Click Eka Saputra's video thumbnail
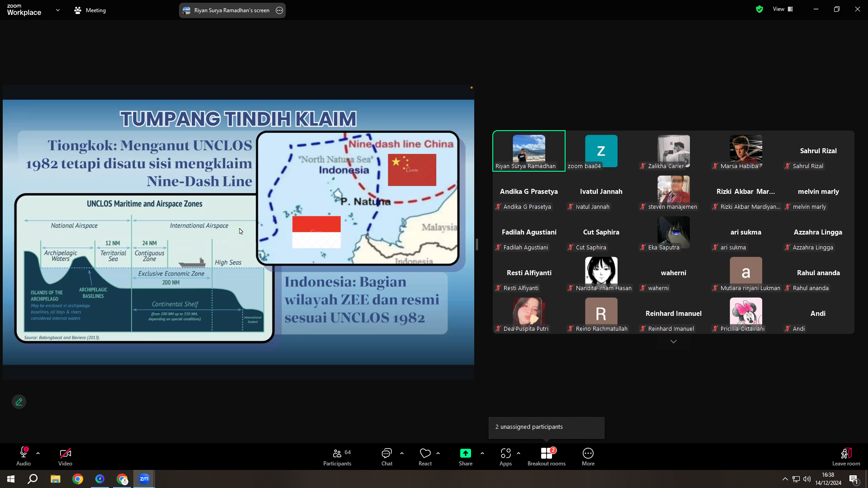Image resolution: width=868 pixels, height=488 pixels. tap(674, 232)
